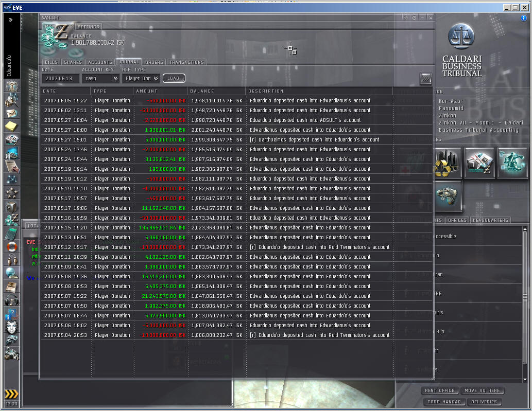The width and height of the screenshot is (532, 411).
Task: Open the Corp Hangar button
Action: pyautogui.click(x=444, y=402)
